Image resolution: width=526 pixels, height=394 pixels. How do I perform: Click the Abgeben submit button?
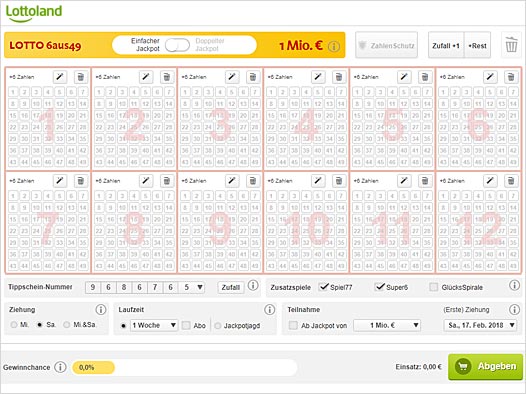click(x=485, y=367)
